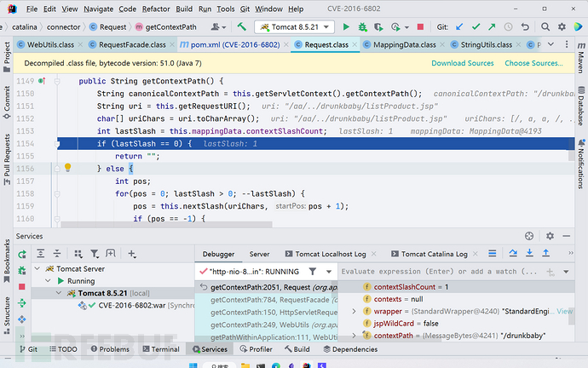The image size is (588, 368).
Task: Toggle the override marker at line 1149
Action: [x=42, y=81]
